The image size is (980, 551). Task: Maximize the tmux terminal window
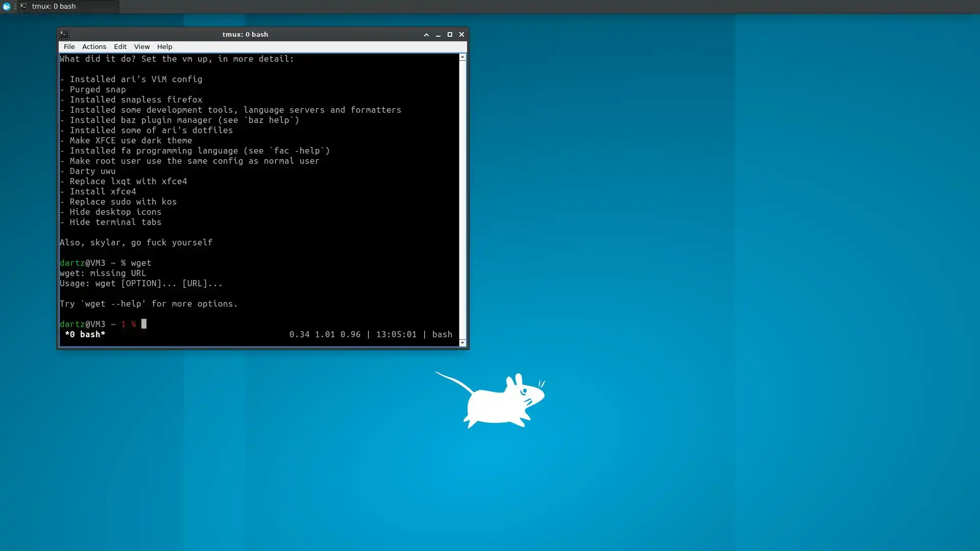tap(450, 34)
